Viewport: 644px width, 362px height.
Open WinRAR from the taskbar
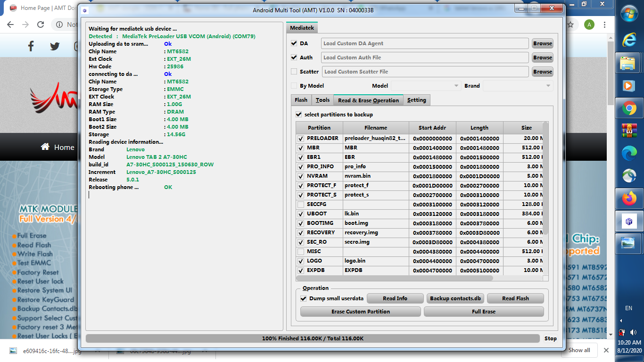tap(629, 130)
